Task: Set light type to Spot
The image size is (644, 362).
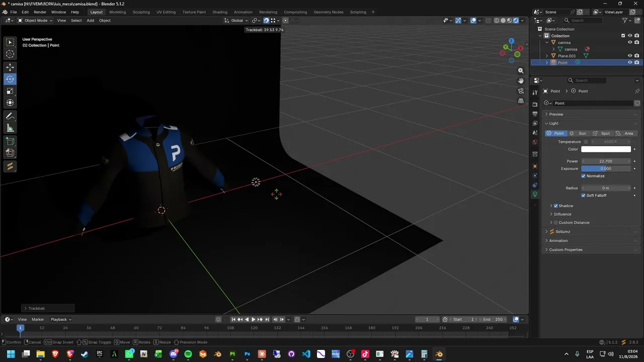Action: coord(602,133)
